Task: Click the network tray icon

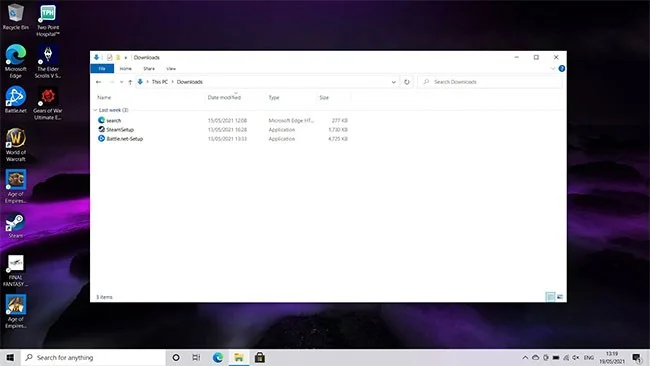Action: coord(566,357)
